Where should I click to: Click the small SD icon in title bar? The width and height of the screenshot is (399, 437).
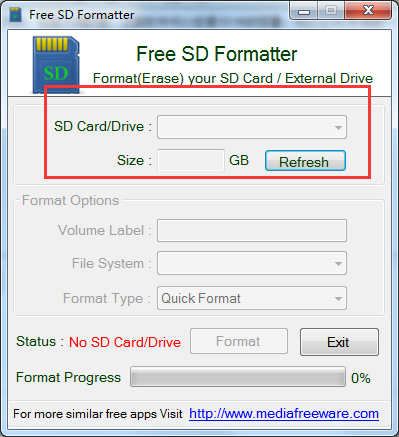[15, 15]
